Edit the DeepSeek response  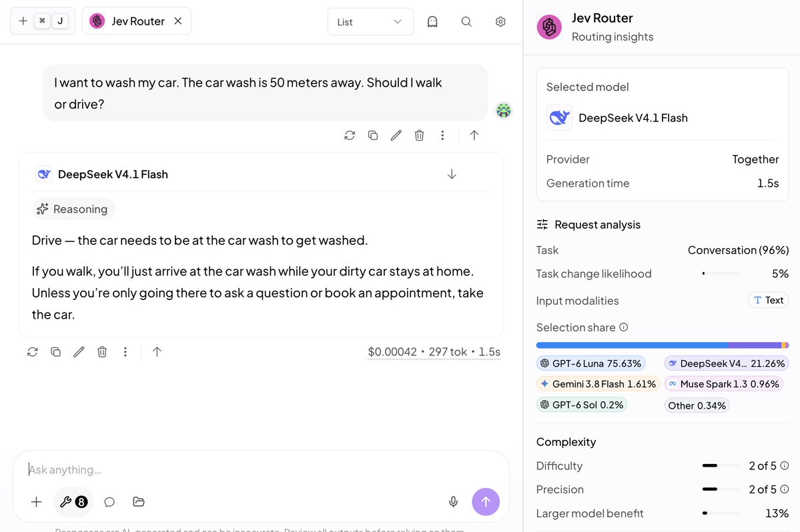[79, 351]
